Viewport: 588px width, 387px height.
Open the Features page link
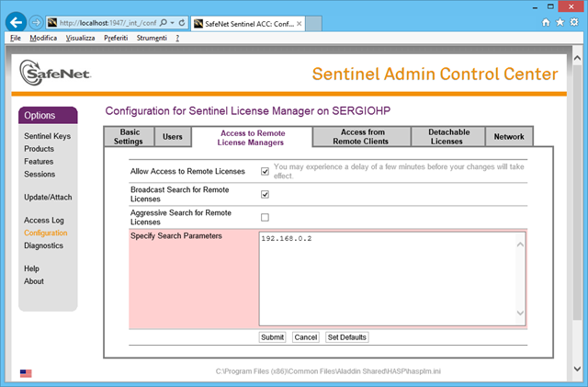tap(39, 162)
